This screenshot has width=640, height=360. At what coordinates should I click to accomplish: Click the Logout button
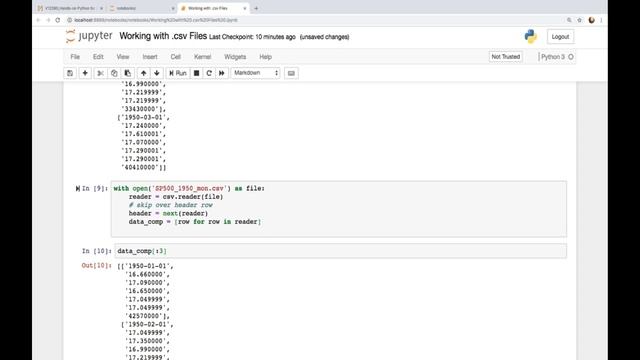pos(560,37)
